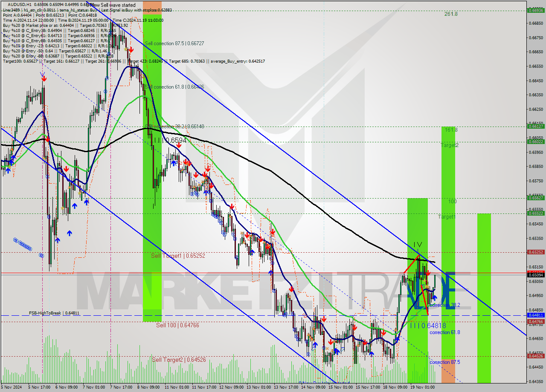Click the AUDUSD,H1 symbol title
The height and width of the screenshot is (392, 546).
[19, 4]
